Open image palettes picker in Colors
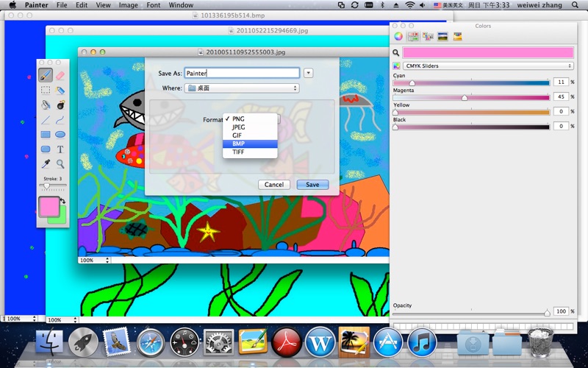Viewport: 588px width, 368px height. pos(442,36)
